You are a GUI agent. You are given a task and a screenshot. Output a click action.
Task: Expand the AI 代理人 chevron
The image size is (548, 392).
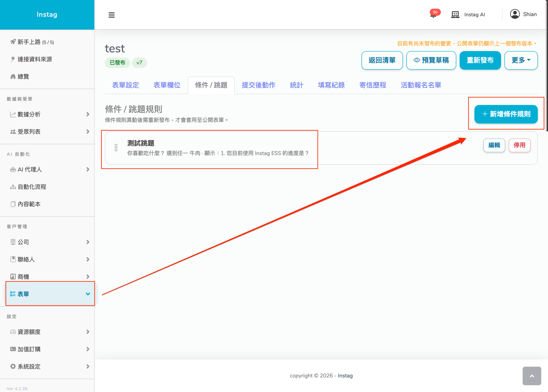point(88,170)
